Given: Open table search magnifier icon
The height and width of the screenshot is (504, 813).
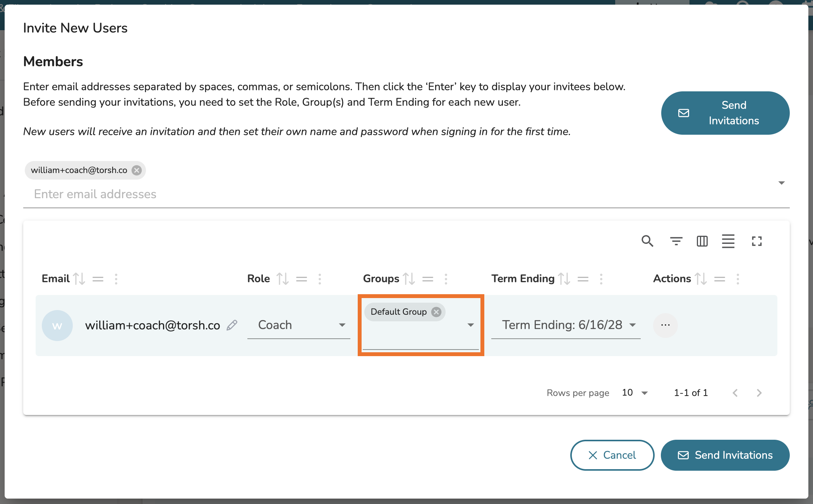Looking at the screenshot, I should tap(647, 241).
